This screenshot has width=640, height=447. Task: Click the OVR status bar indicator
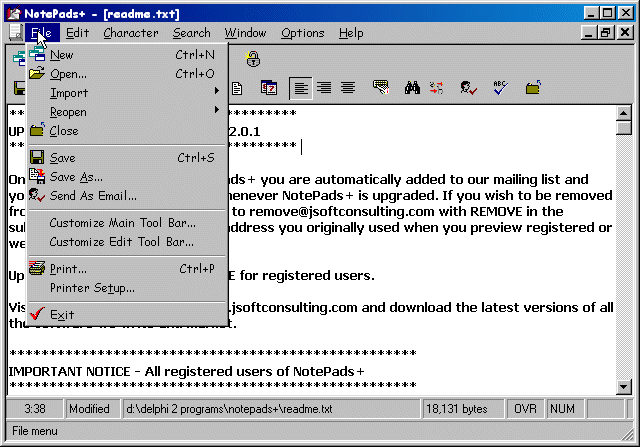coord(525,409)
